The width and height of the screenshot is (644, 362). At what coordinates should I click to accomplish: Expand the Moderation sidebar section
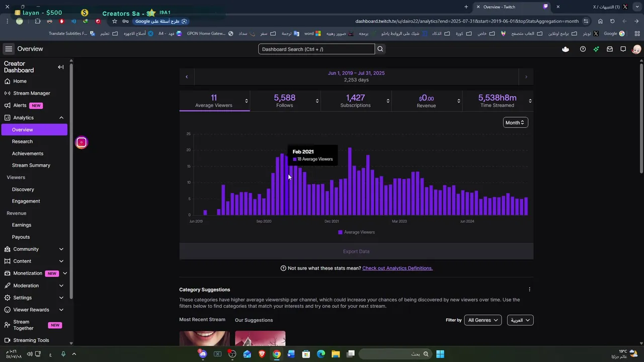point(61,286)
